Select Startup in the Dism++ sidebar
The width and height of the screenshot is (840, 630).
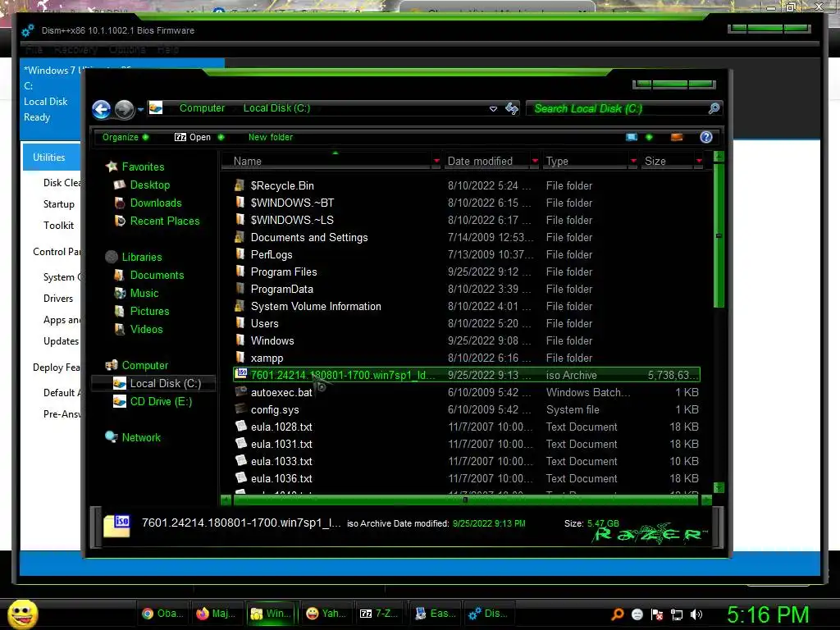pyautogui.click(x=59, y=204)
